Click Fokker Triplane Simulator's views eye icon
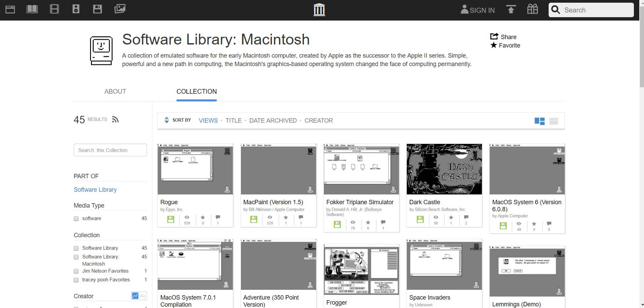 point(353,222)
